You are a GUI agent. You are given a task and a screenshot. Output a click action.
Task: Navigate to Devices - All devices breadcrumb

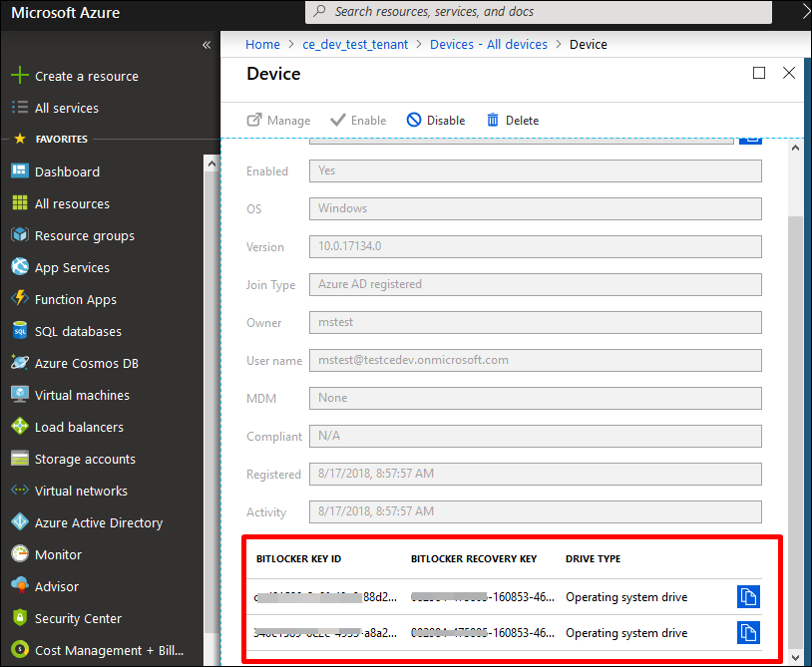click(489, 45)
